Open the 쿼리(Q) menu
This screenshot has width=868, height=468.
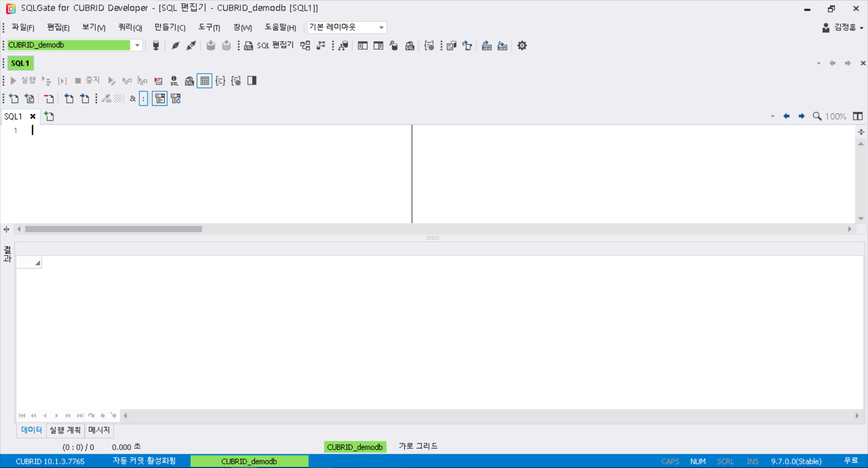point(130,28)
